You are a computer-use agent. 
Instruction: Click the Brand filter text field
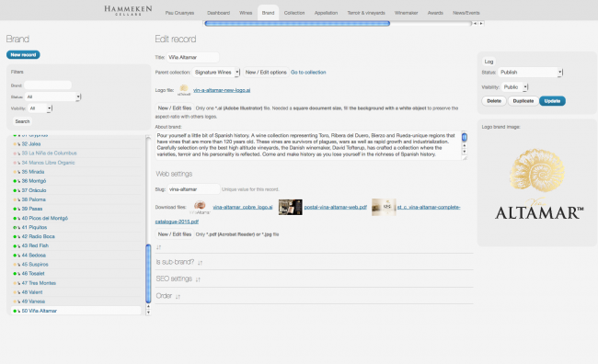coord(48,85)
